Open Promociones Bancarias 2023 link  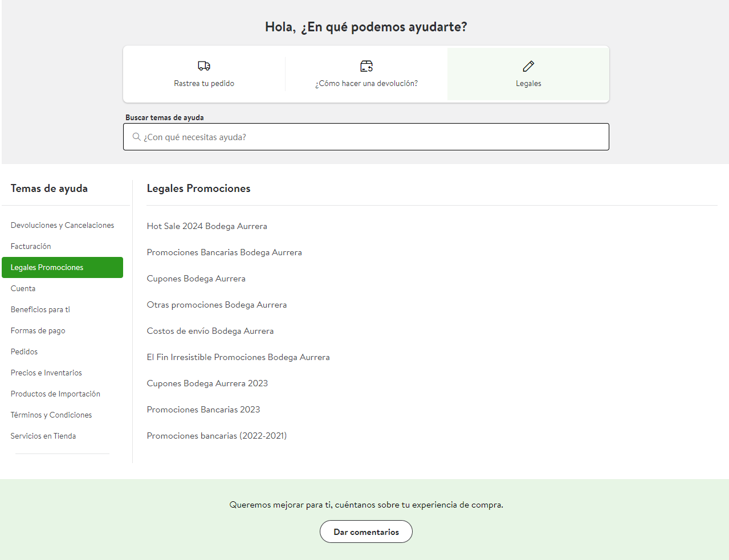tap(203, 410)
